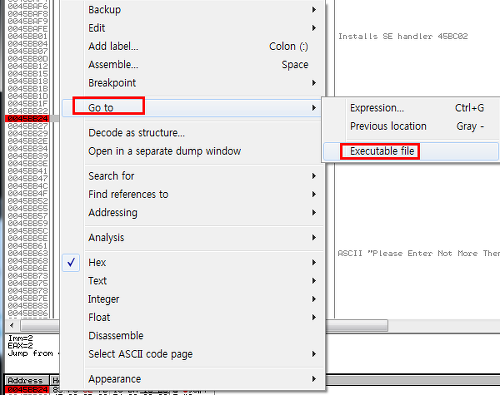Expand the arrow beside Breakpoint
Image resolution: width=500 pixels, height=395 pixels.
click(314, 83)
